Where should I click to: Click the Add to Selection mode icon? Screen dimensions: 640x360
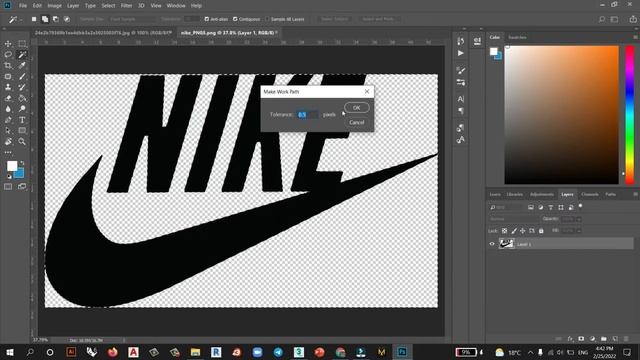(x=45, y=19)
